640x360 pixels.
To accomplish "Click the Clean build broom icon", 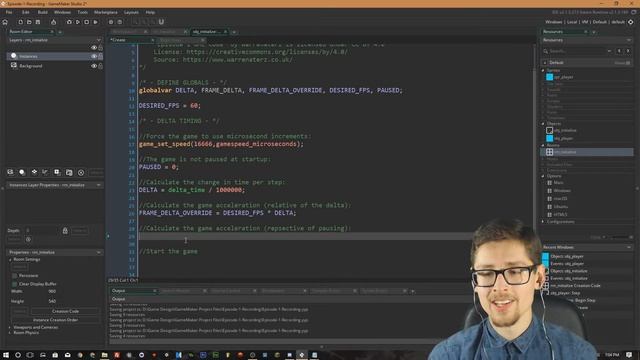I will pos(53,22).
